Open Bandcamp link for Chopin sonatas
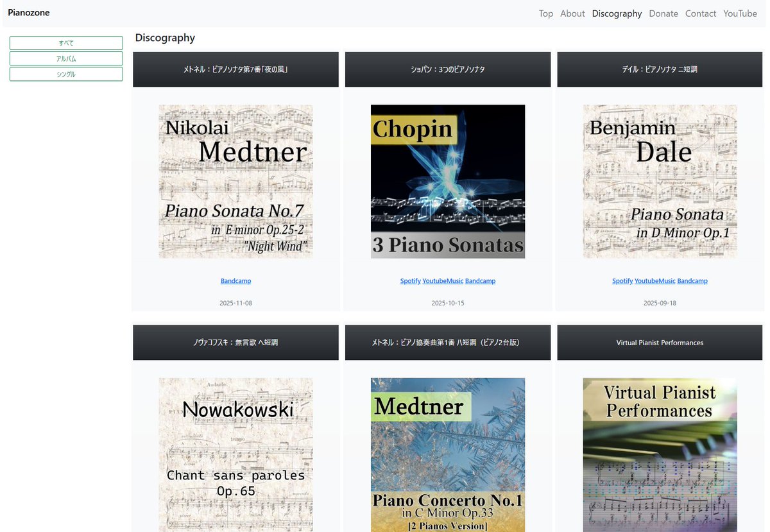The image size is (770, 532). pyautogui.click(x=480, y=281)
